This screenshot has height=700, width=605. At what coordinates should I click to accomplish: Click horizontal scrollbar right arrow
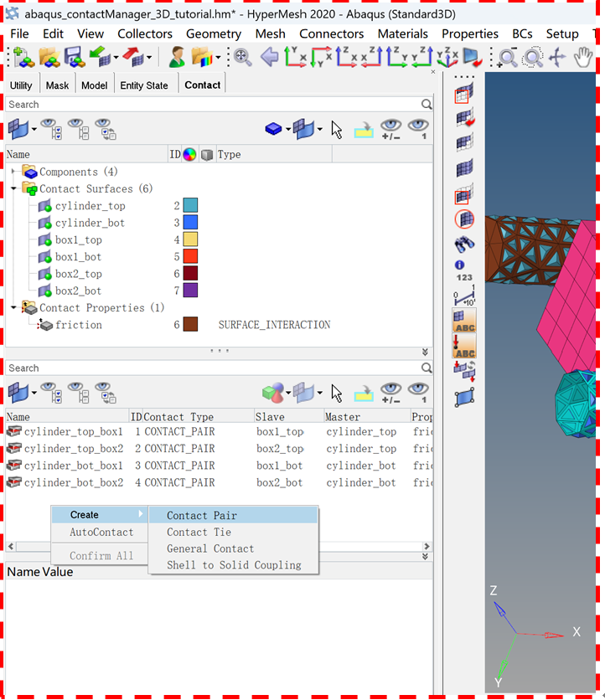427,547
